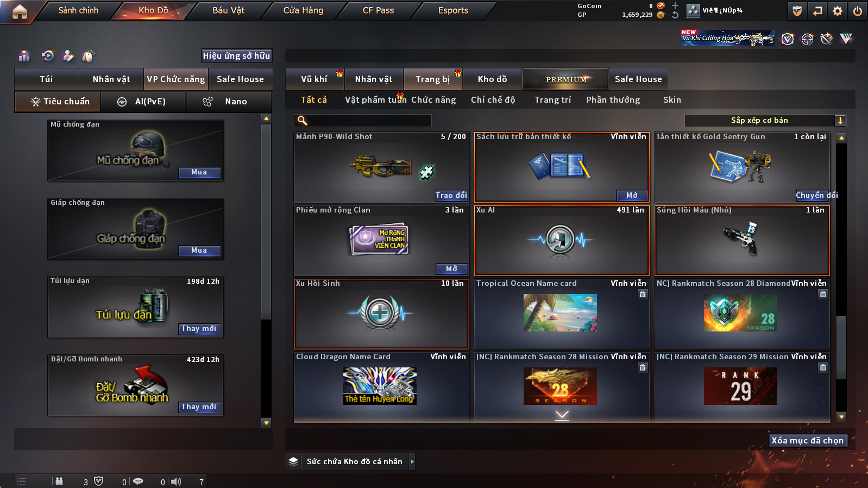Open the Sắp xếp cơ bản sort dropdown

765,121
